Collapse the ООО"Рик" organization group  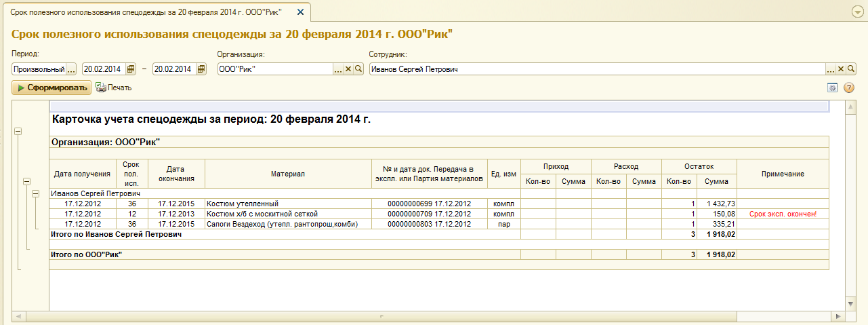click(x=27, y=182)
